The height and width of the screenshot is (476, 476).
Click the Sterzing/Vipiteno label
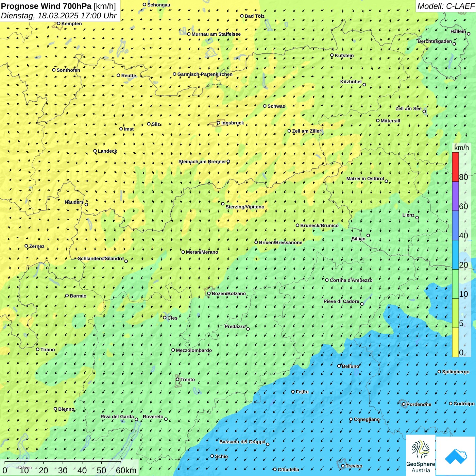(x=245, y=207)
